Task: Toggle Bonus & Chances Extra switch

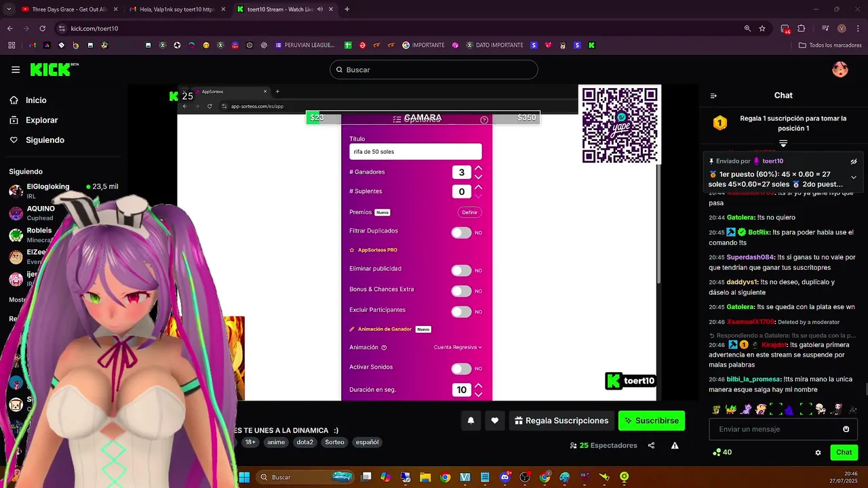Action: (x=461, y=291)
